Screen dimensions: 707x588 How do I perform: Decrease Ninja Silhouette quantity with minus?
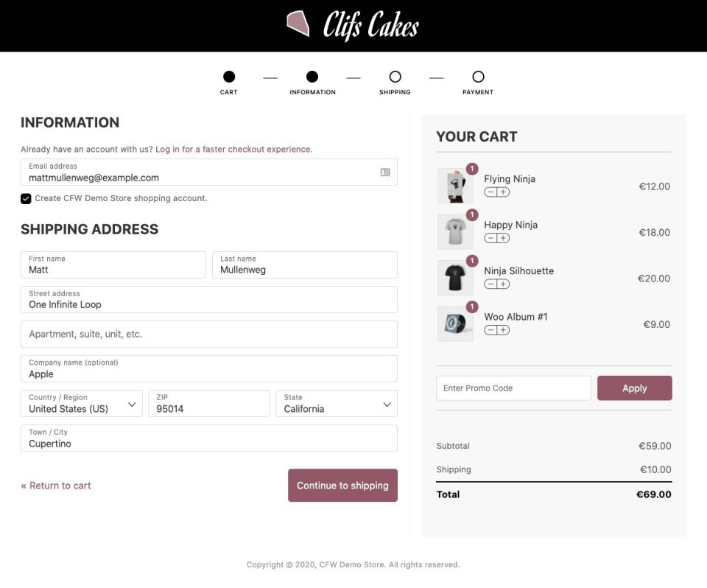[x=490, y=284]
